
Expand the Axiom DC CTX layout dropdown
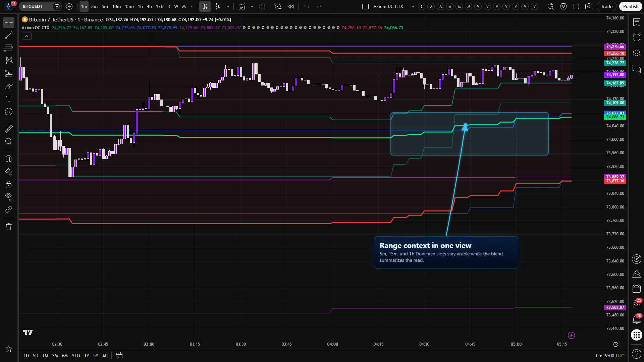click(x=413, y=6)
